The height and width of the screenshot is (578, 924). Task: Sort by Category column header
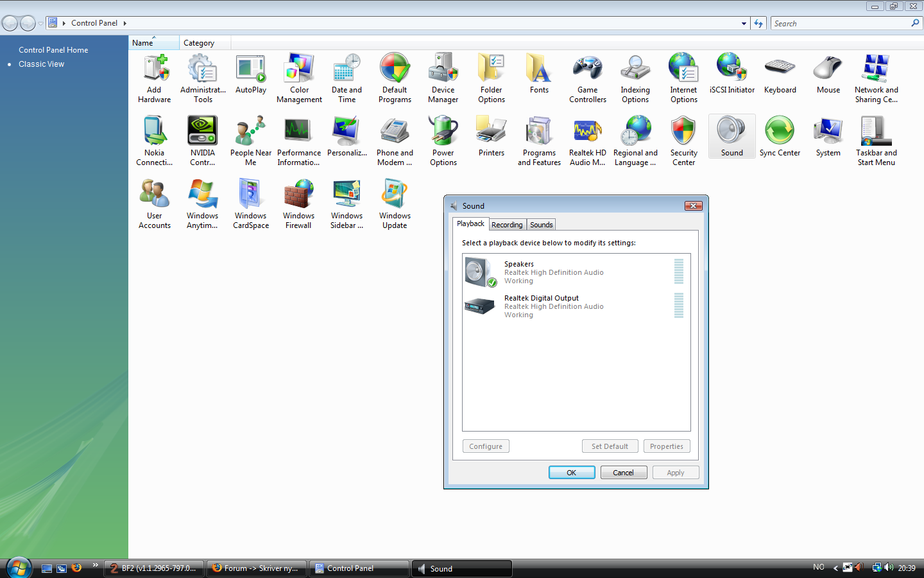[x=205, y=43]
